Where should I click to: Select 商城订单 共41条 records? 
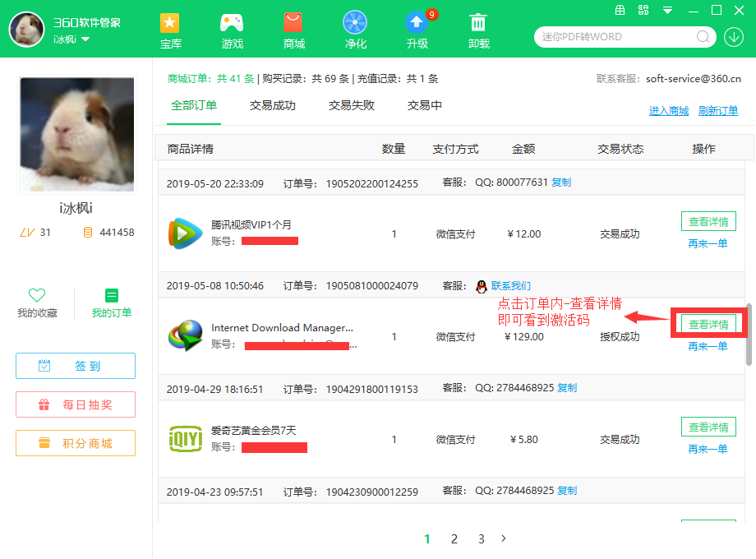(x=210, y=79)
